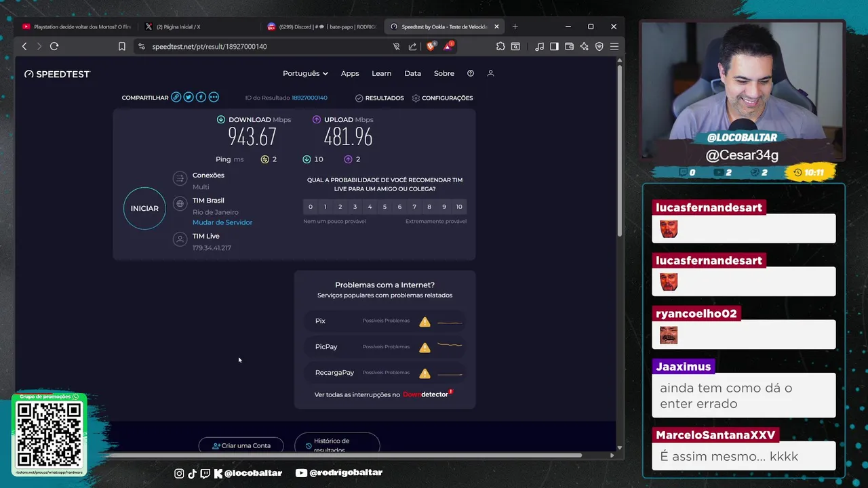Click the globe icon next to TIM Brasil

click(x=180, y=203)
